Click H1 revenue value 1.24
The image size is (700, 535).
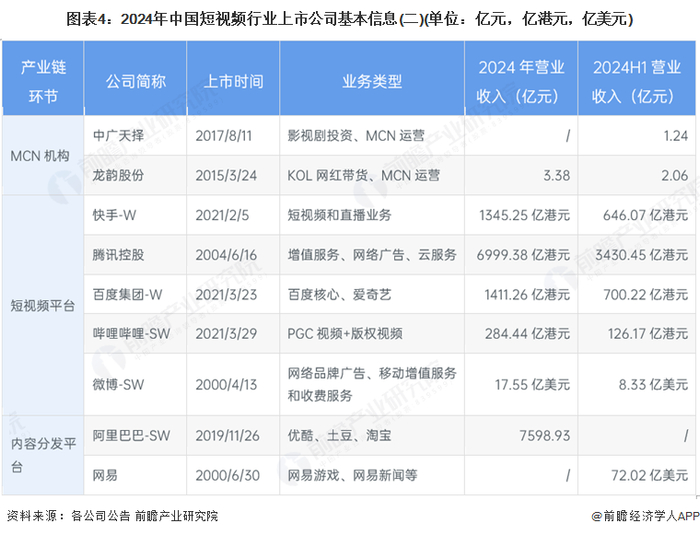pyautogui.click(x=675, y=135)
